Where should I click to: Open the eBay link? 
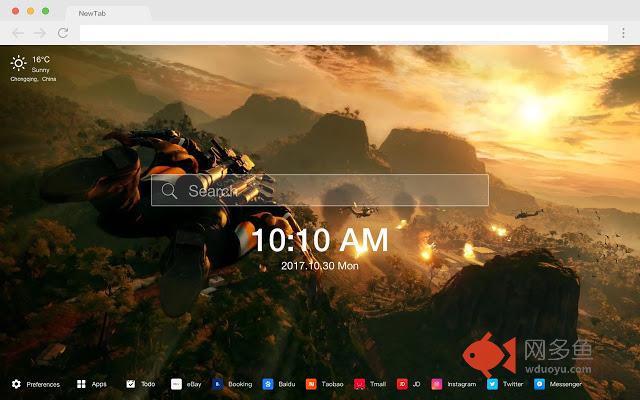coord(194,384)
